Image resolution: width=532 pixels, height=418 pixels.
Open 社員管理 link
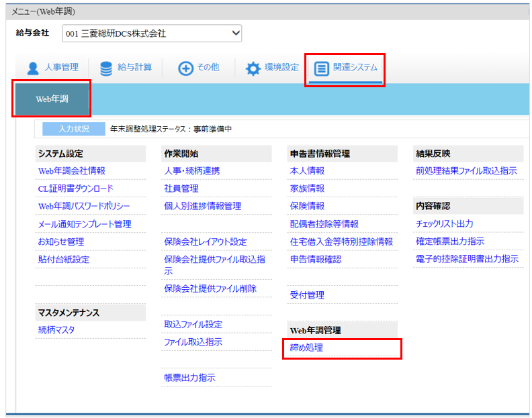[181, 189]
